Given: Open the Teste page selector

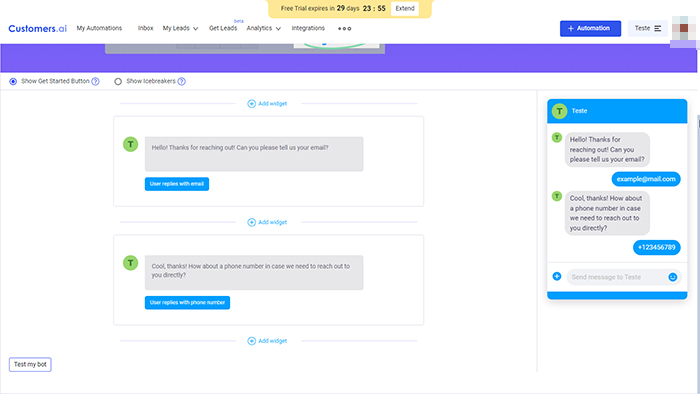Looking at the screenshot, I should (647, 28).
